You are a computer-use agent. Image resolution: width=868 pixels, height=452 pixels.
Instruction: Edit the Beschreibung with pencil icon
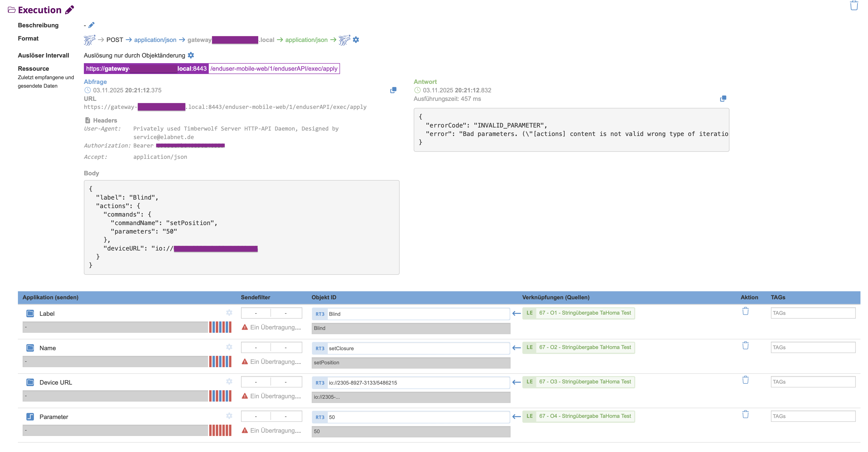(91, 25)
